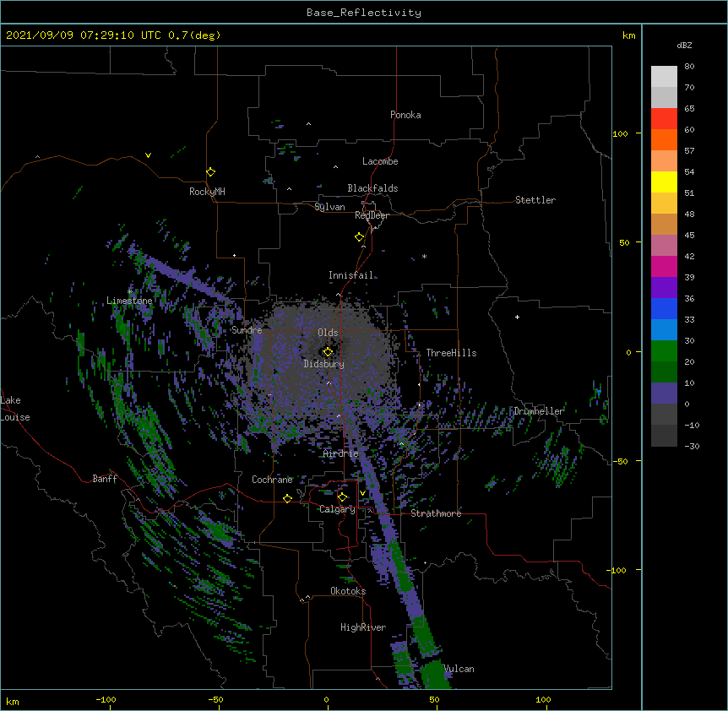Click the 50 km mark on the horizontal axis
Viewport: 728px width, 711px height.
[434, 699]
